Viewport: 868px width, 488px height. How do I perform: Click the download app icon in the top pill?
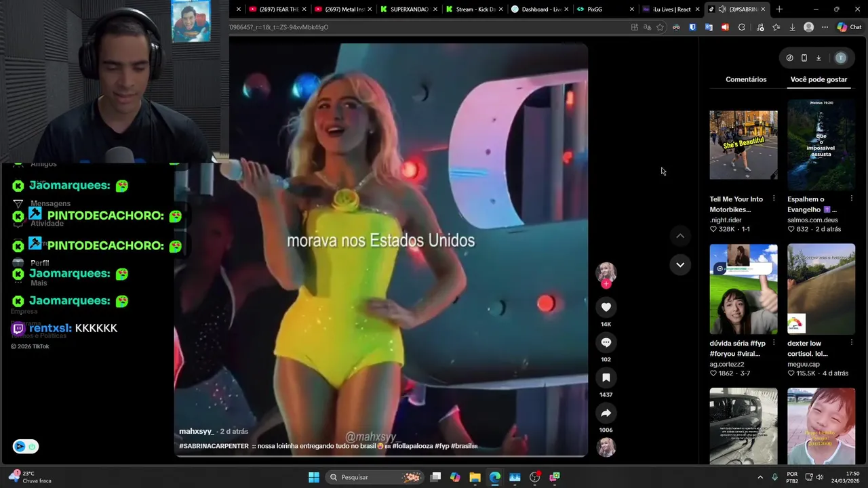click(x=818, y=58)
